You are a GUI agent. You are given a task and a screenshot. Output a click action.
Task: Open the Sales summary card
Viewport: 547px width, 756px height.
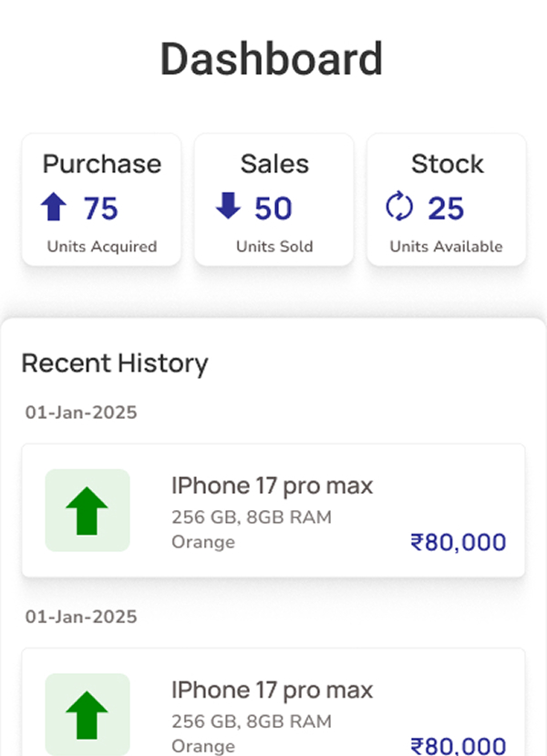coord(274,199)
